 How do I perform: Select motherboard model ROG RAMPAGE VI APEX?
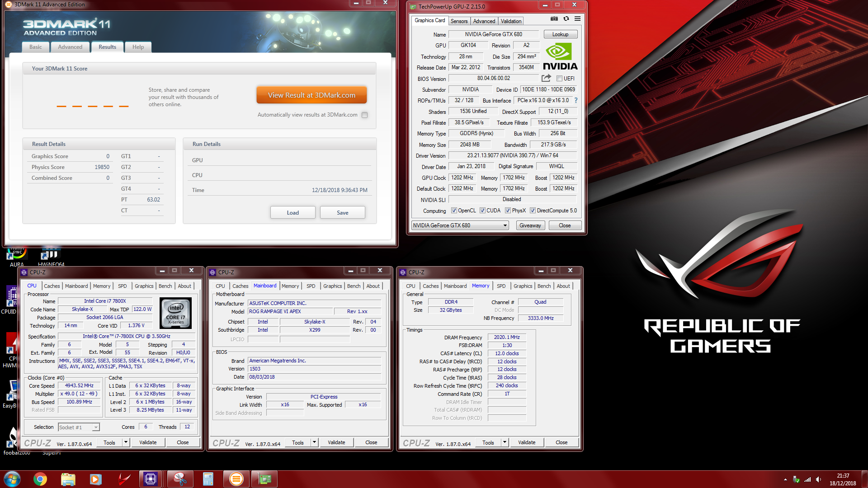point(290,312)
